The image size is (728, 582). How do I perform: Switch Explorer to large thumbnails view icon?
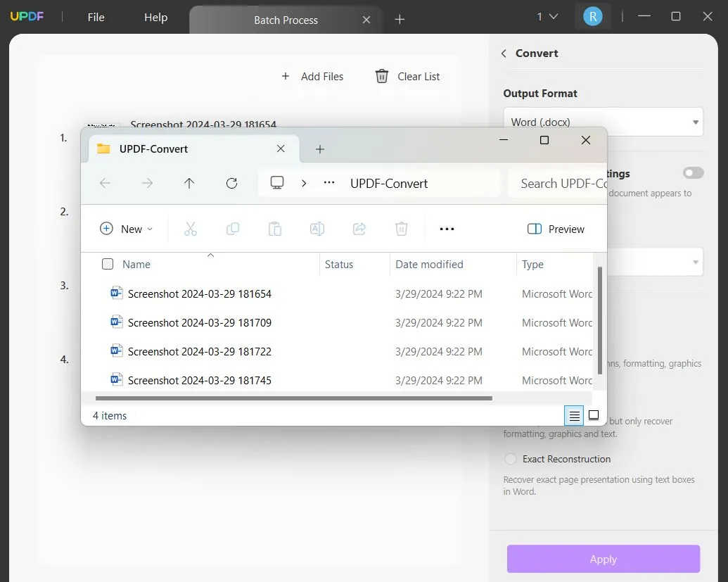(594, 415)
